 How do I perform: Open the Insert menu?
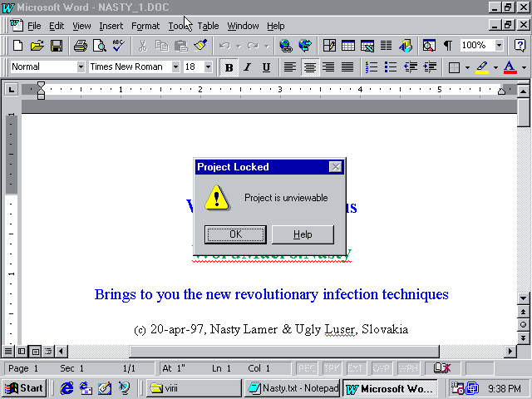tap(111, 26)
